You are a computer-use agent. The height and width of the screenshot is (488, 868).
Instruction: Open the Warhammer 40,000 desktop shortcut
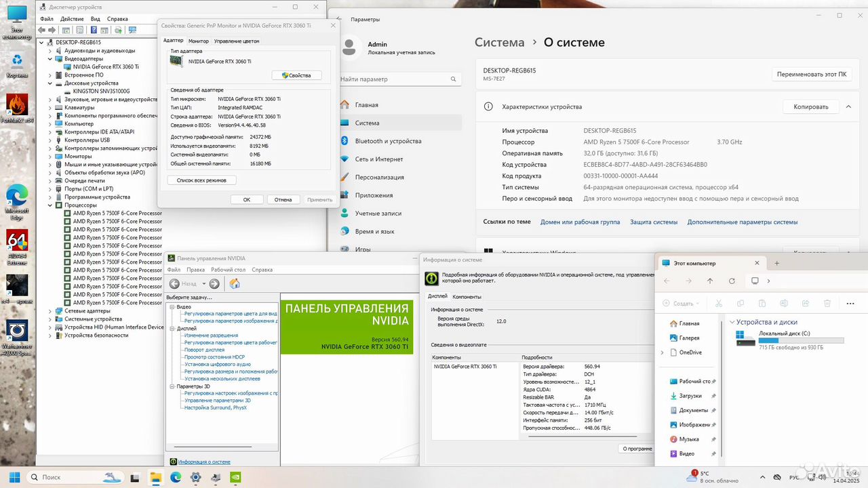point(17,336)
